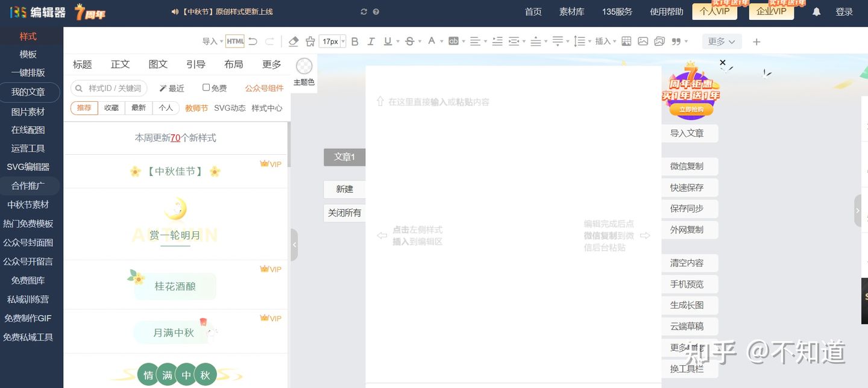Screen dimensions: 868x388
Task: Insert an image using the toolbar icon
Action: point(643,41)
